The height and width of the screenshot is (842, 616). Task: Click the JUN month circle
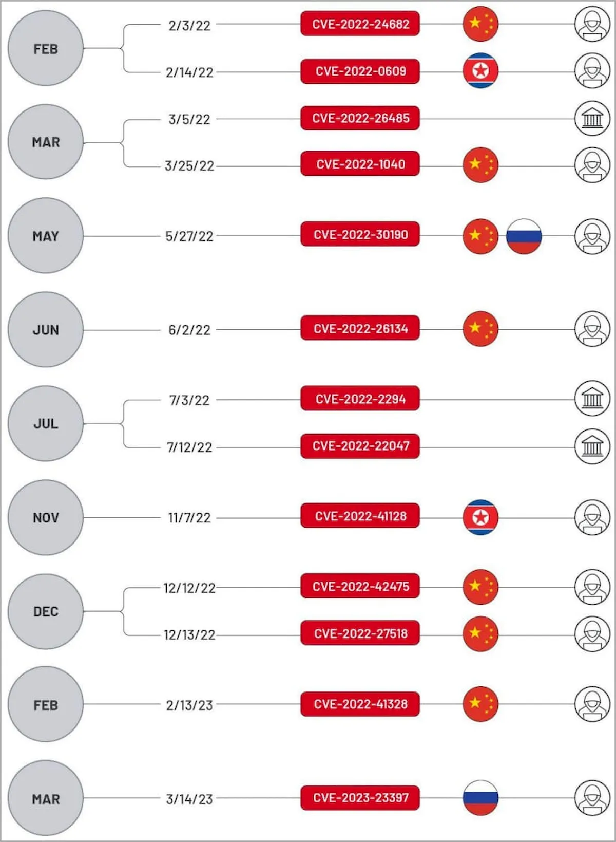click(x=46, y=330)
